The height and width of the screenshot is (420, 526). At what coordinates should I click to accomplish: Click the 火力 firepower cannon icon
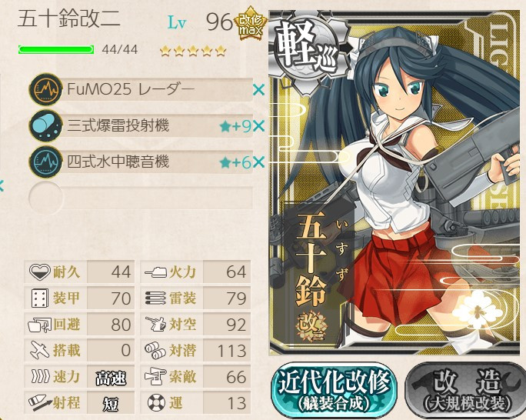[155, 272]
